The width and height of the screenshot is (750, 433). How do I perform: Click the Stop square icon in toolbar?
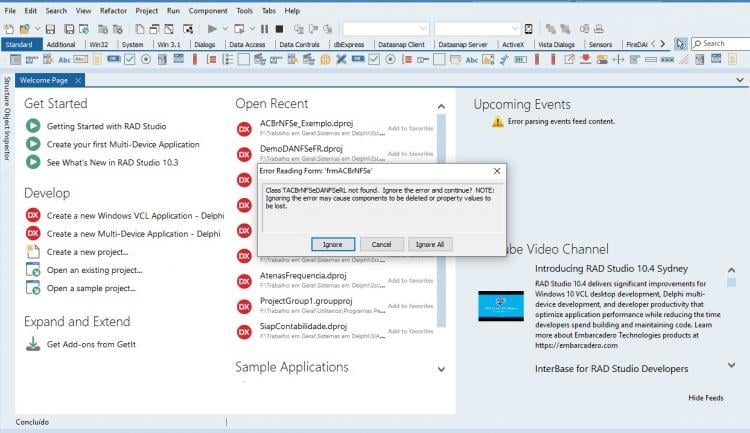279,29
